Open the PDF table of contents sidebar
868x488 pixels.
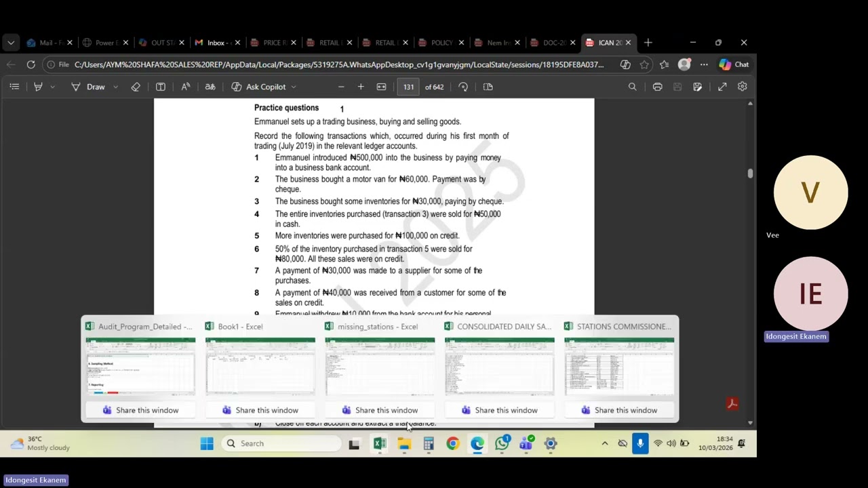tap(14, 87)
